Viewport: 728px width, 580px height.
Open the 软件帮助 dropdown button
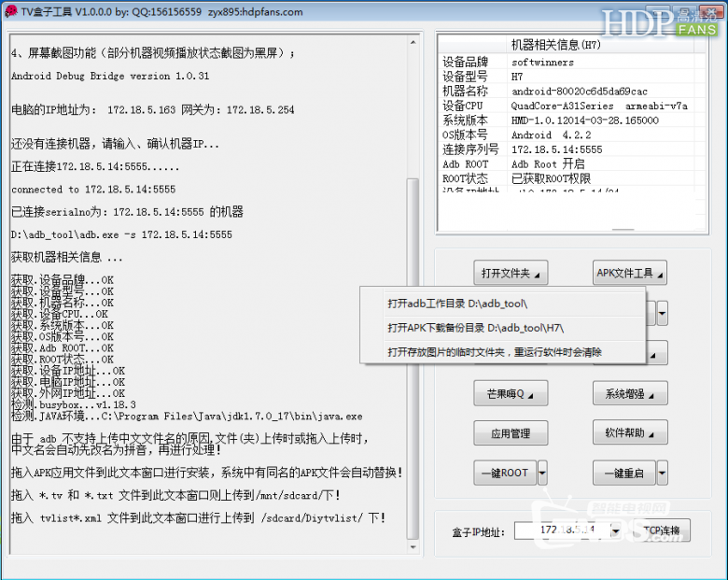630,433
